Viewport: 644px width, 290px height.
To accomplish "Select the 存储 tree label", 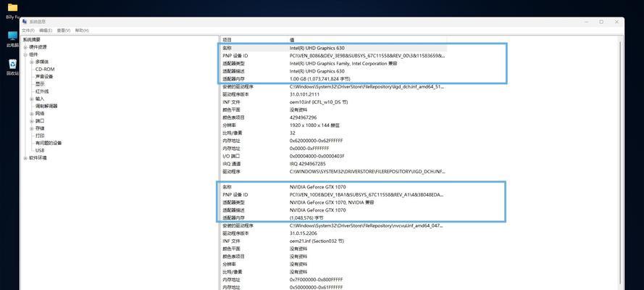I will [x=40, y=128].
